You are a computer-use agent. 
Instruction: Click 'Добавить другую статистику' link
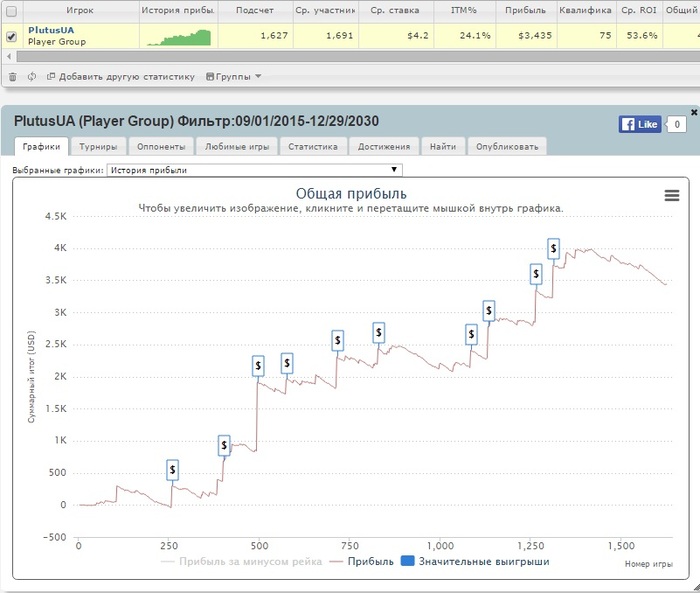(121, 77)
